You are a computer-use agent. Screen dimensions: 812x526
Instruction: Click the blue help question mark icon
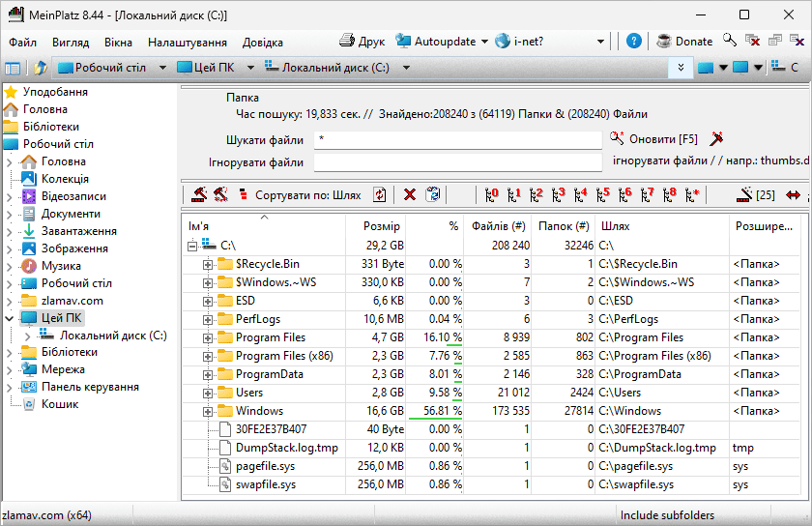(634, 42)
